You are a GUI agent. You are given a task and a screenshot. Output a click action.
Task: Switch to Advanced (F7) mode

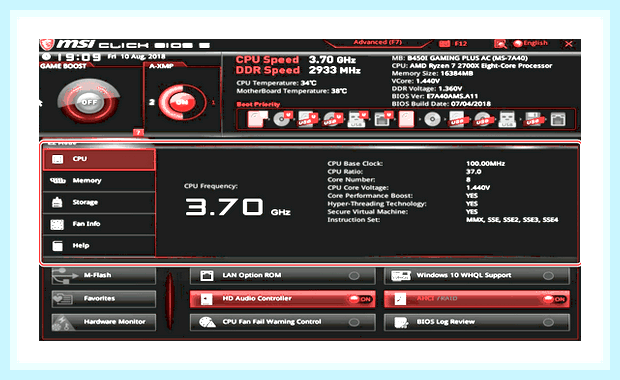pyautogui.click(x=377, y=42)
